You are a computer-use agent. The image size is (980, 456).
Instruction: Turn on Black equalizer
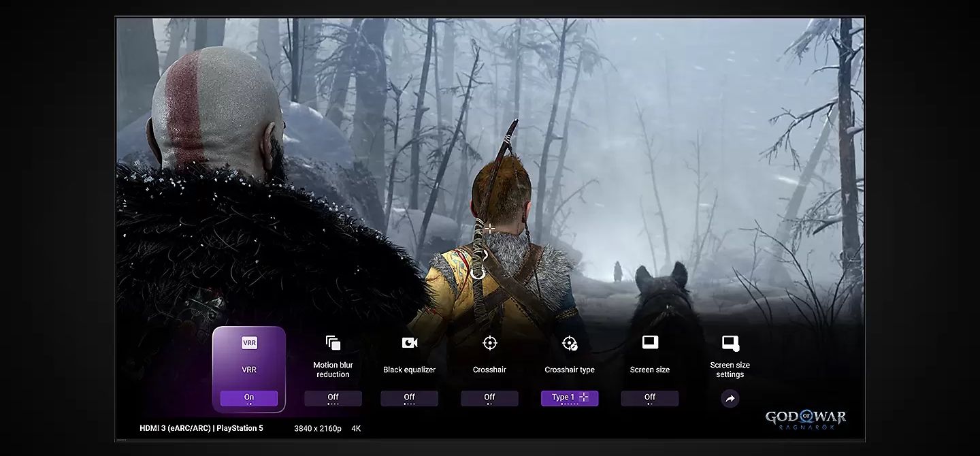pos(409,397)
